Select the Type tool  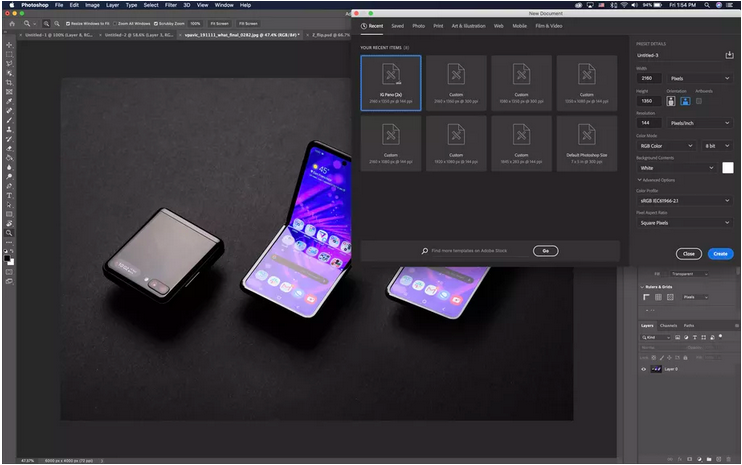pyautogui.click(x=9, y=195)
